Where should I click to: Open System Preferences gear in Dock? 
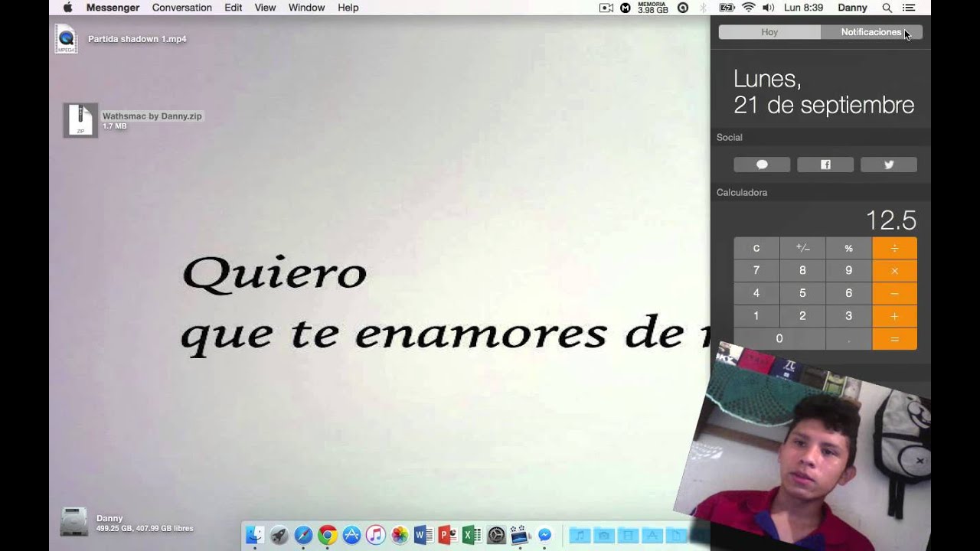coord(496,536)
